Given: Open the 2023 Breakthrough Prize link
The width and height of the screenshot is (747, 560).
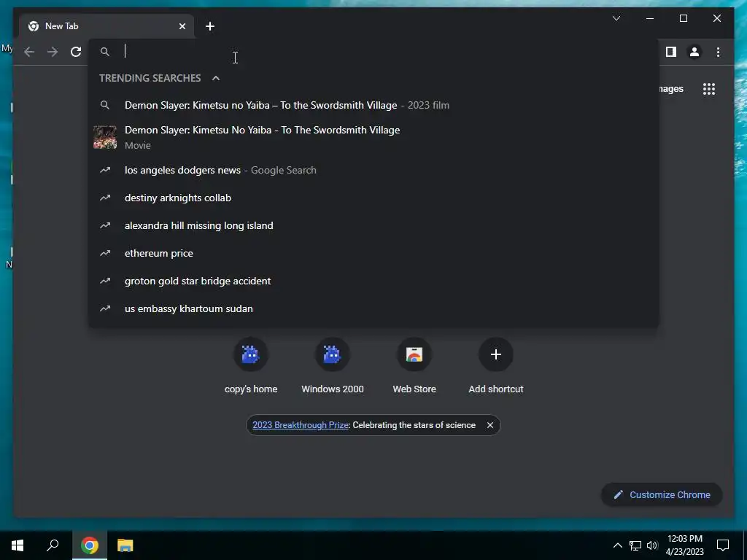Looking at the screenshot, I should tap(300, 425).
